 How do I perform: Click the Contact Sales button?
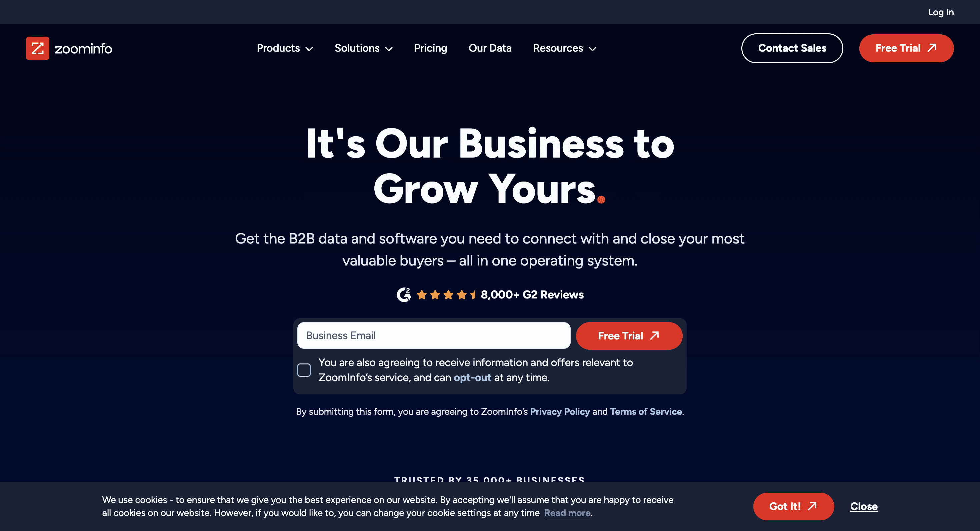point(792,48)
